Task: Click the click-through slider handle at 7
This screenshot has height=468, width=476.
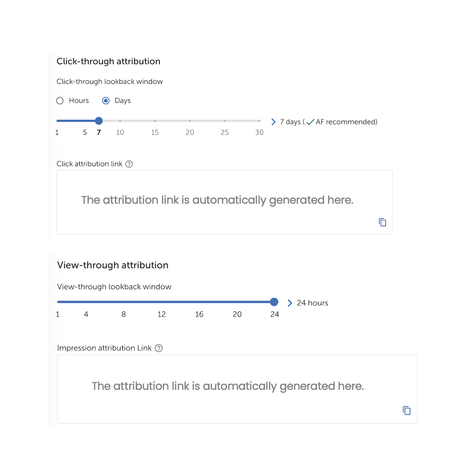Action: coord(99,121)
